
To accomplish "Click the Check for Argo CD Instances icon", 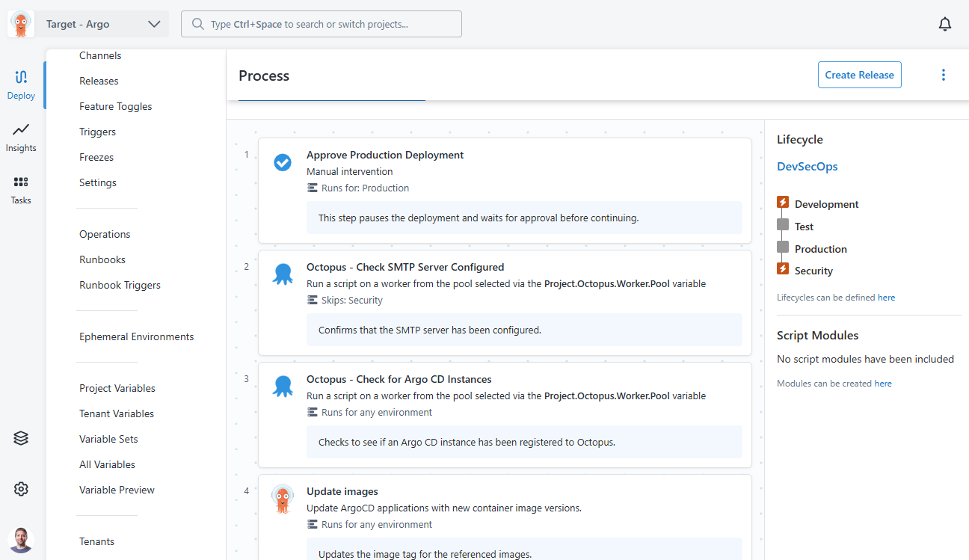I will click(x=283, y=387).
